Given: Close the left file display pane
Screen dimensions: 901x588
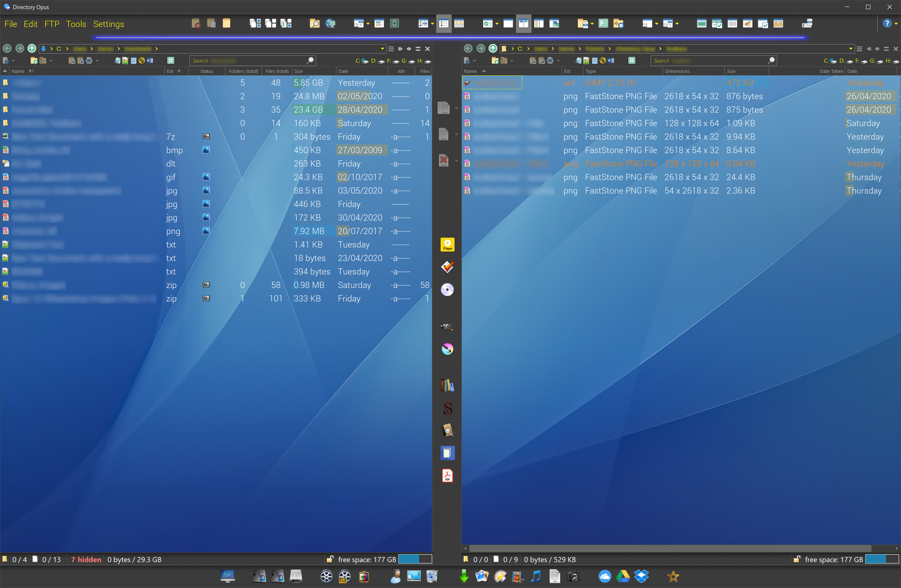Looking at the screenshot, I should pyautogui.click(x=428, y=49).
